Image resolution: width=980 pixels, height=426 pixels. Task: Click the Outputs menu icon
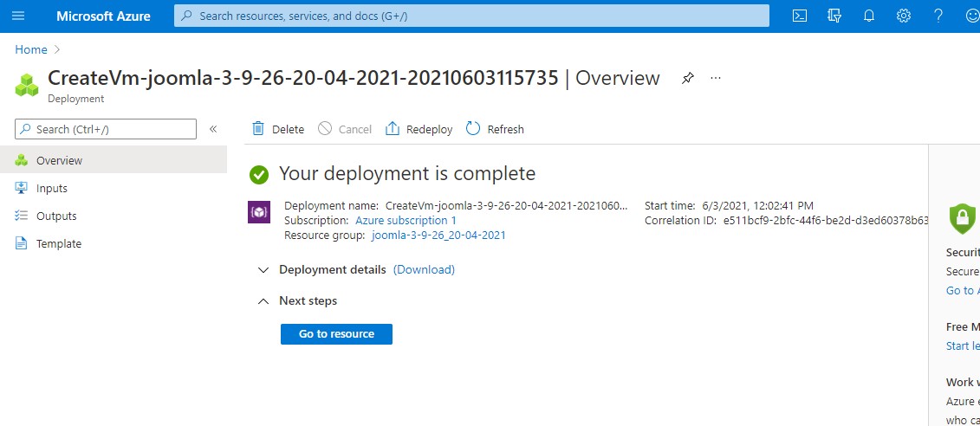[x=22, y=216]
